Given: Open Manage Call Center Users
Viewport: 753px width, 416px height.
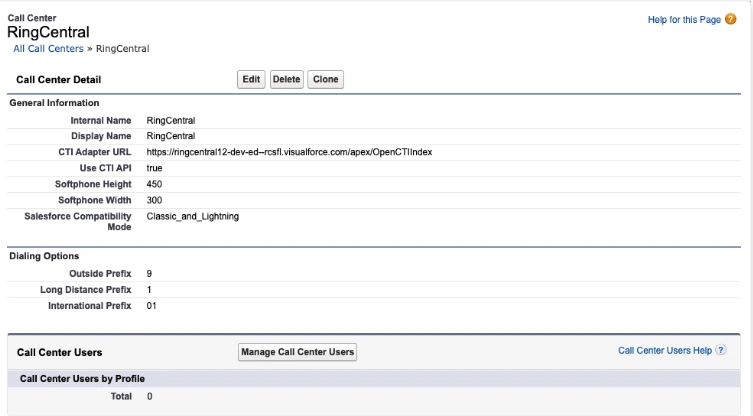Looking at the screenshot, I should (298, 352).
